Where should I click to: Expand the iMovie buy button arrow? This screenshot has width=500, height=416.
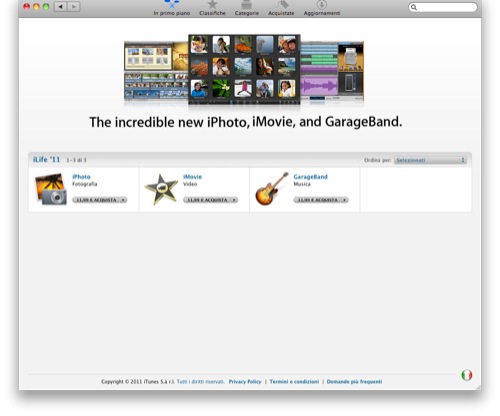point(234,200)
